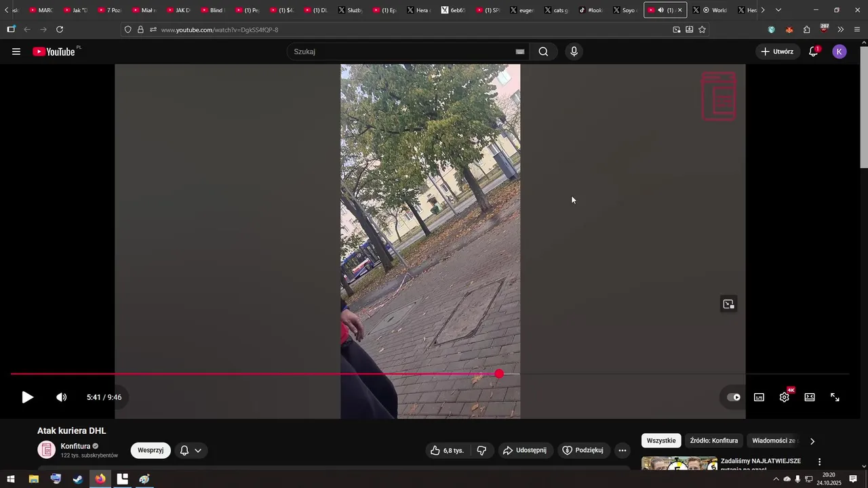Open the Zadaliśmy NAJŁATWIEJSZE video thumbnail
Image resolution: width=868 pixels, height=488 pixels.
[x=679, y=464]
